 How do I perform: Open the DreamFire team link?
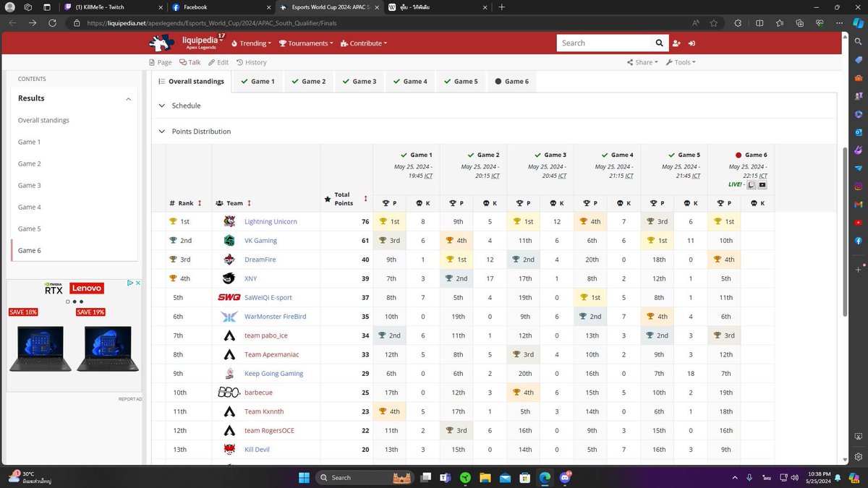pyautogui.click(x=260, y=260)
